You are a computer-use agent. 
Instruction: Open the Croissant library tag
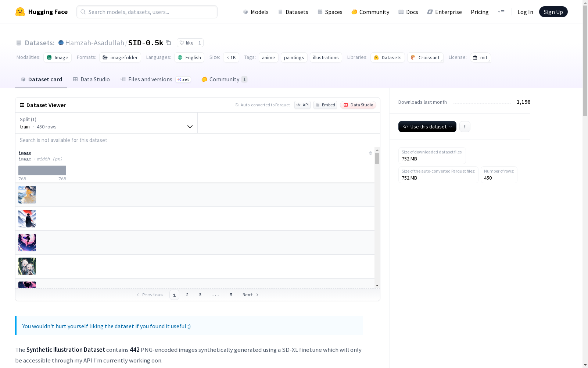pyautogui.click(x=425, y=57)
